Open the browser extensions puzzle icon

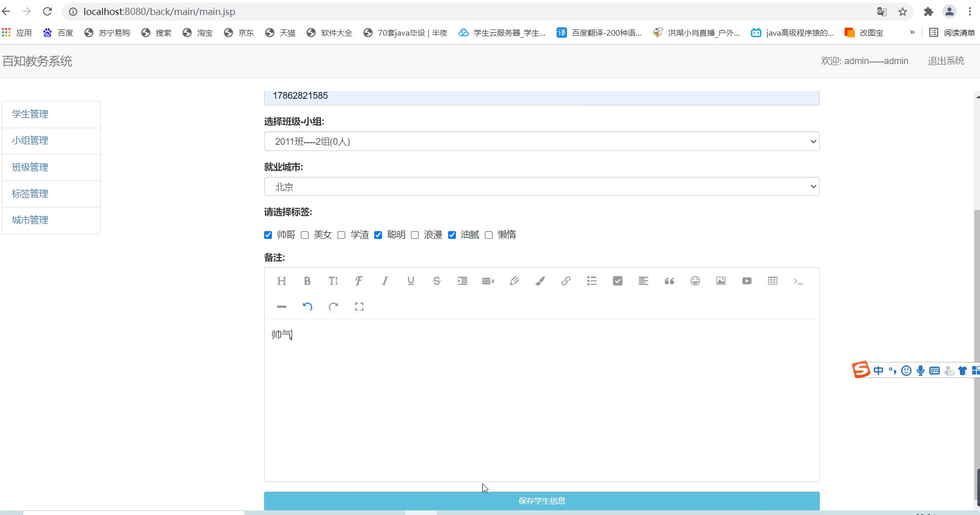[928, 11]
